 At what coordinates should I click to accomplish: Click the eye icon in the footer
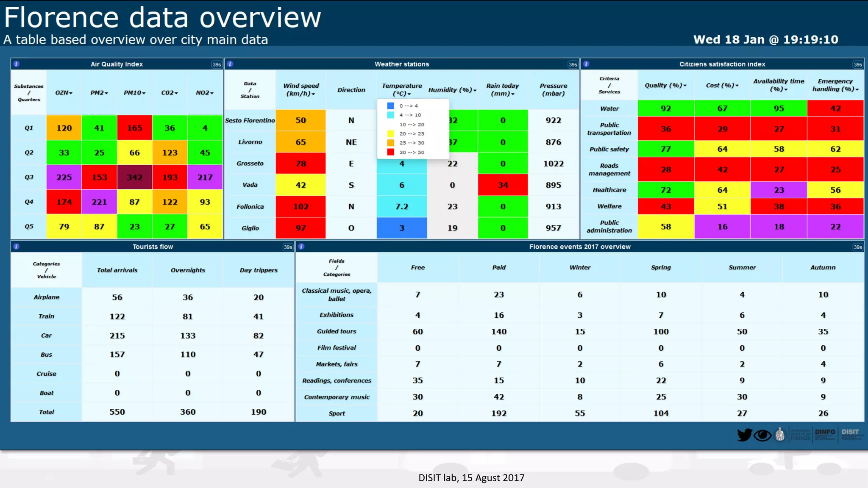point(762,435)
